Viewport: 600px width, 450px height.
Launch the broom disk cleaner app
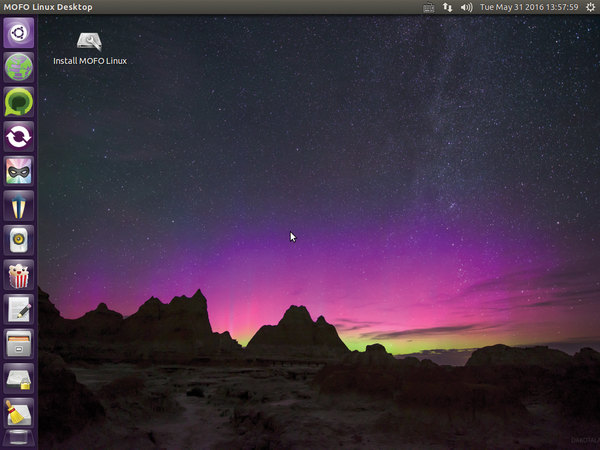[19, 413]
